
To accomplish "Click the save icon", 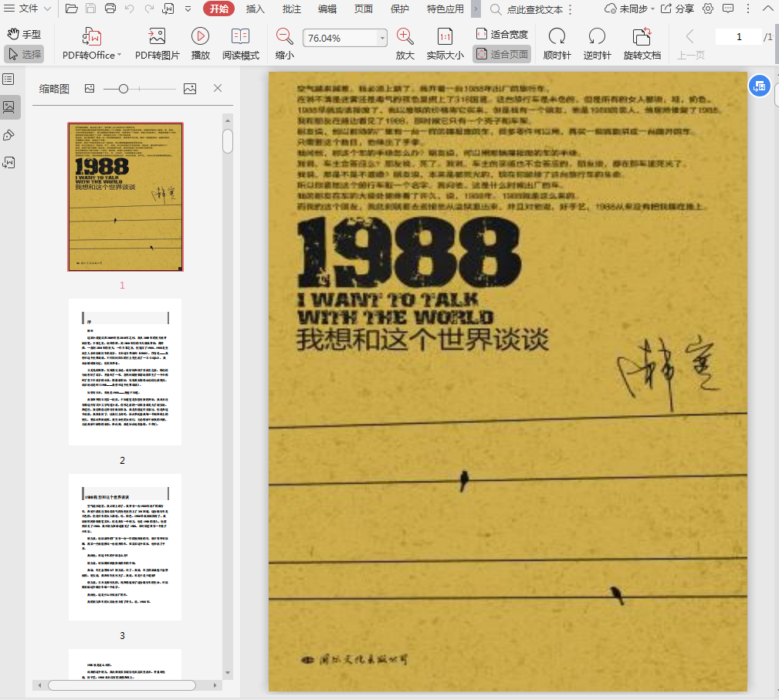I will [x=91, y=8].
